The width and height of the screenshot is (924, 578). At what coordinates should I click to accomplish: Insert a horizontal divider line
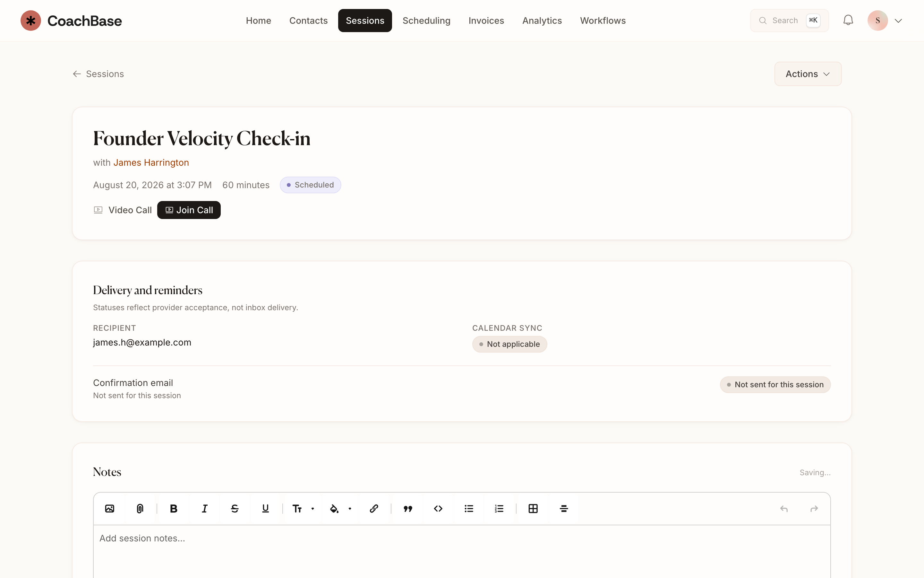click(x=564, y=508)
